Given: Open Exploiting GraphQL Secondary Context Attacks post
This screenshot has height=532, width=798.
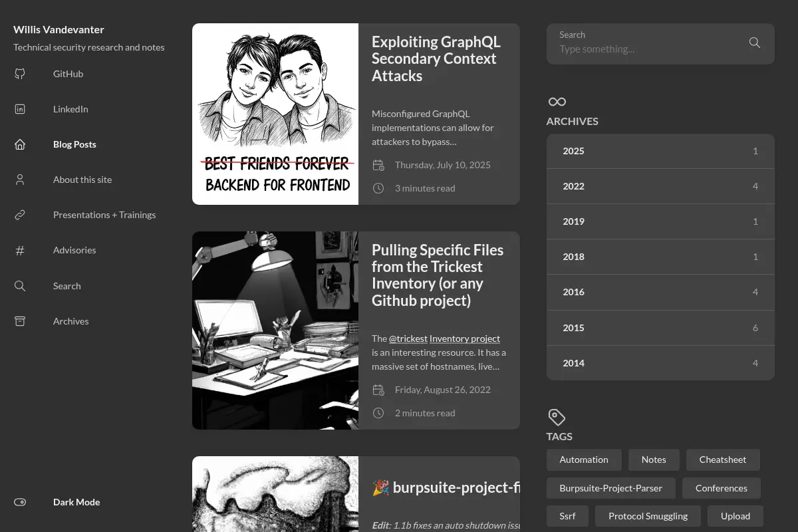Looking at the screenshot, I should (x=436, y=59).
